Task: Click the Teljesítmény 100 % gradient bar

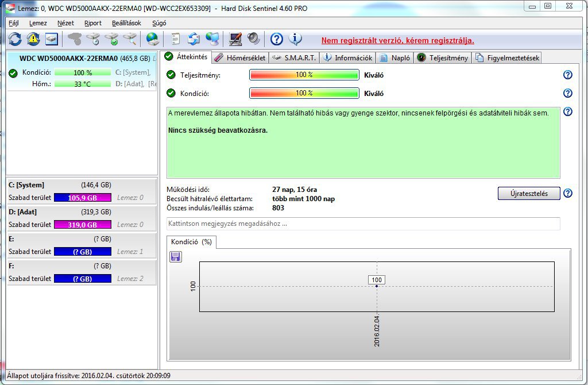Action: (x=304, y=75)
